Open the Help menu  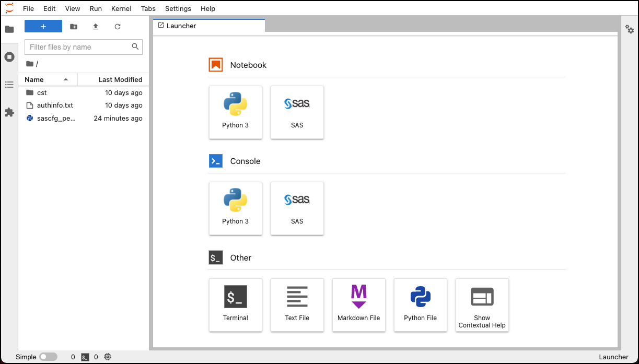pos(208,8)
